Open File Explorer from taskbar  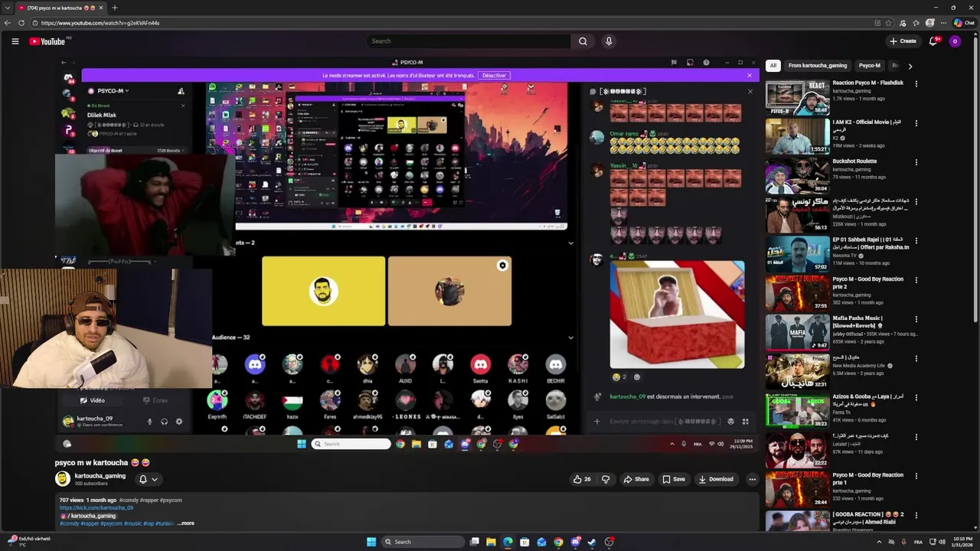(491, 542)
